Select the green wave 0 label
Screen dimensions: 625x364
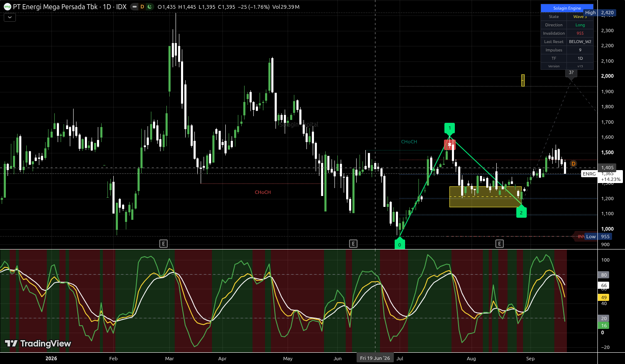point(400,244)
